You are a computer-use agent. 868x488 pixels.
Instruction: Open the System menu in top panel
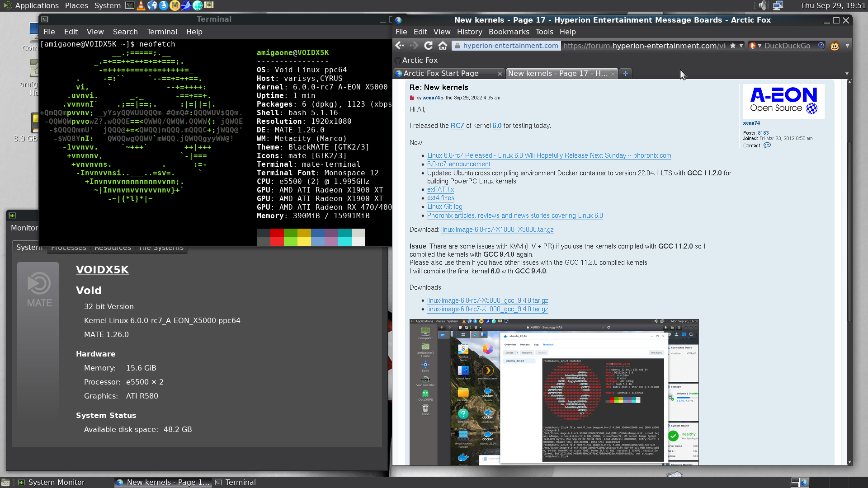pyautogui.click(x=108, y=5)
